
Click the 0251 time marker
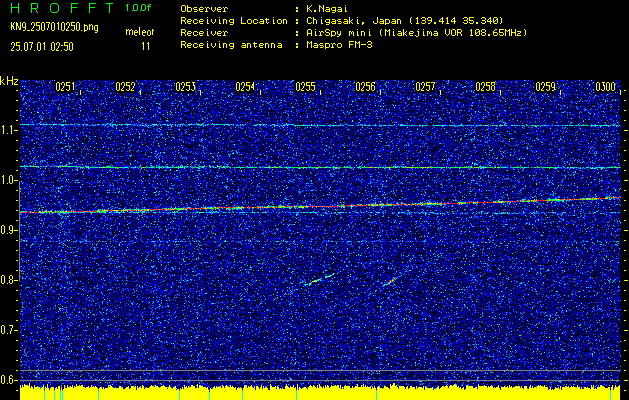pyautogui.click(x=65, y=87)
